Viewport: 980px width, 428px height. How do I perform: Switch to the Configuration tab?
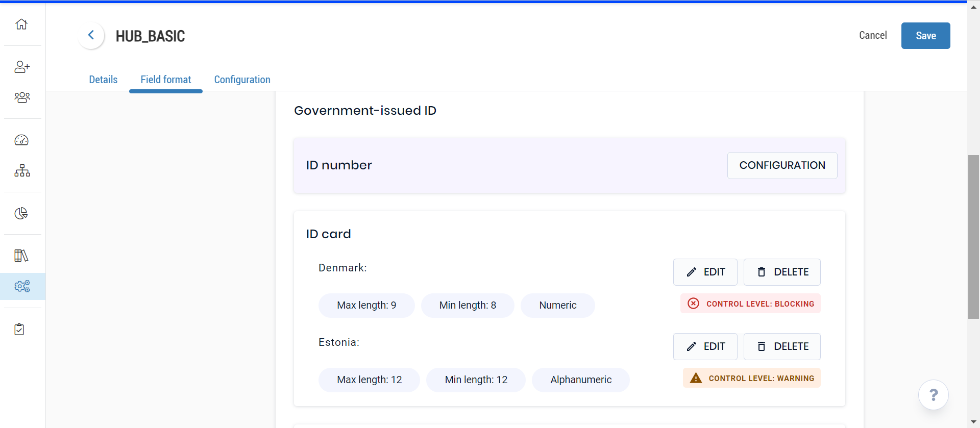[x=242, y=80]
